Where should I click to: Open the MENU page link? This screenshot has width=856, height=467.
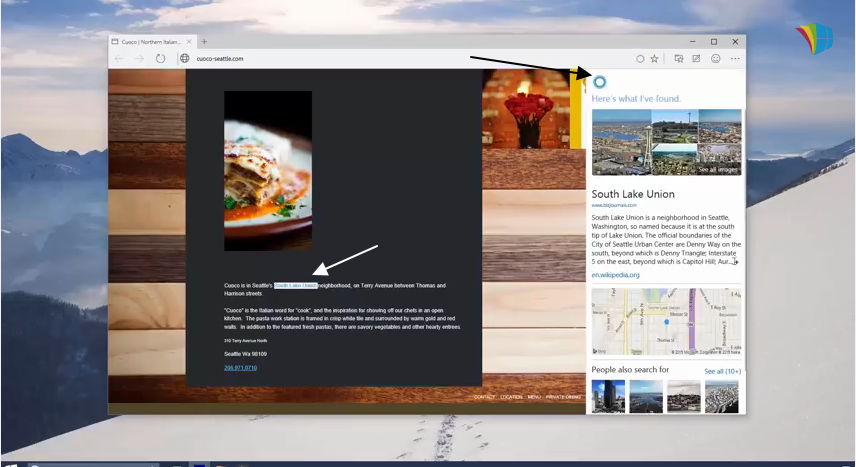click(534, 397)
